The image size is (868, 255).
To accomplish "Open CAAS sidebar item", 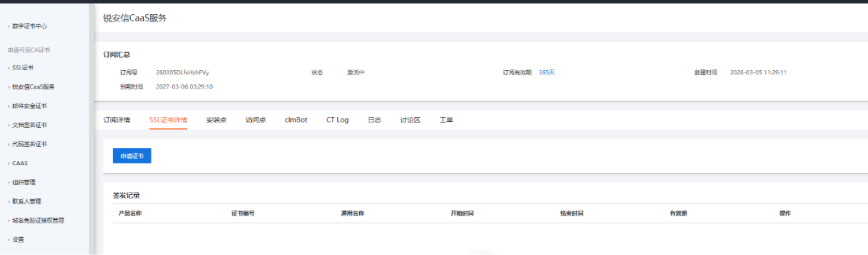I will (x=20, y=163).
